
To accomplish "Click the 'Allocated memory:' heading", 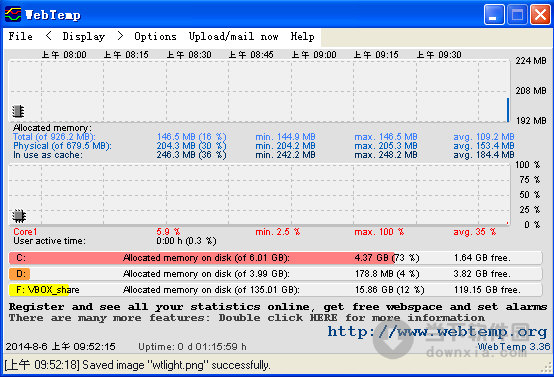I will click(x=52, y=128).
